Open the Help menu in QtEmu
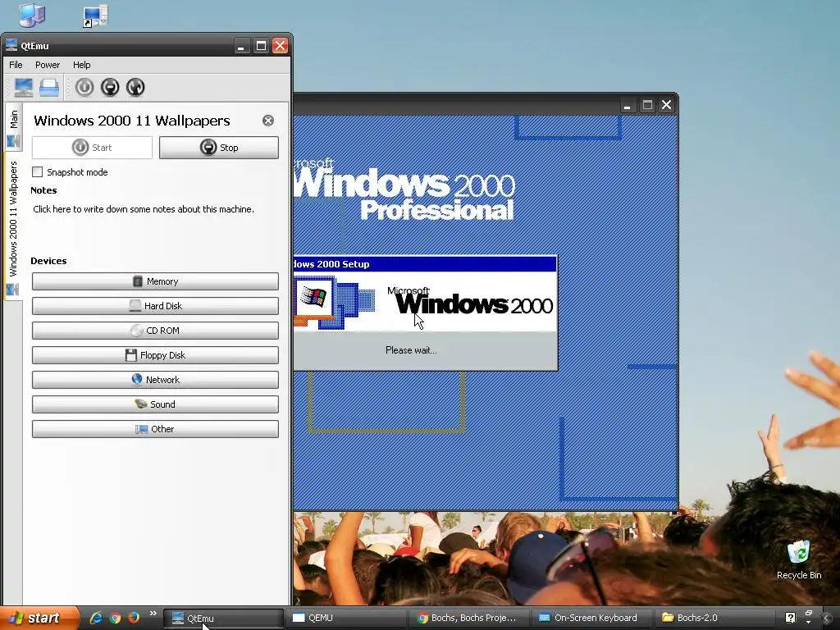This screenshot has height=630, width=840. [81, 65]
